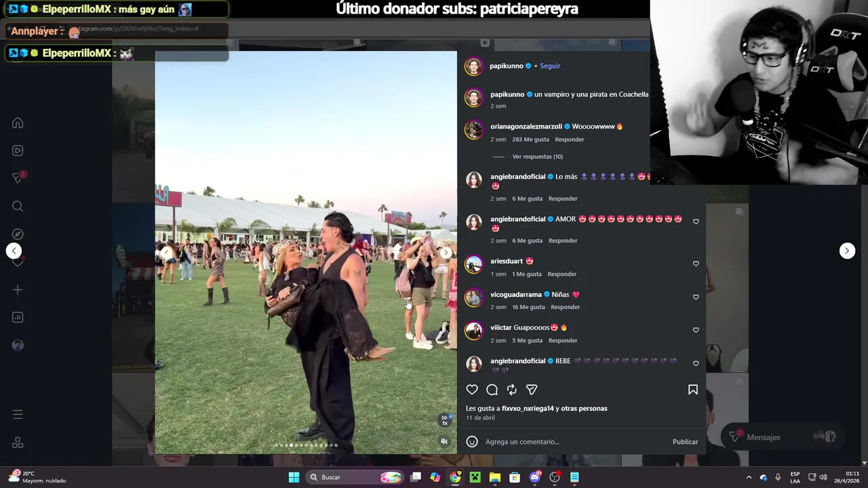The height and width of the screenshot is (488, 868).
Task: Like ariesduart's comment
Action: pyautogui.click(x=696, y=264)
